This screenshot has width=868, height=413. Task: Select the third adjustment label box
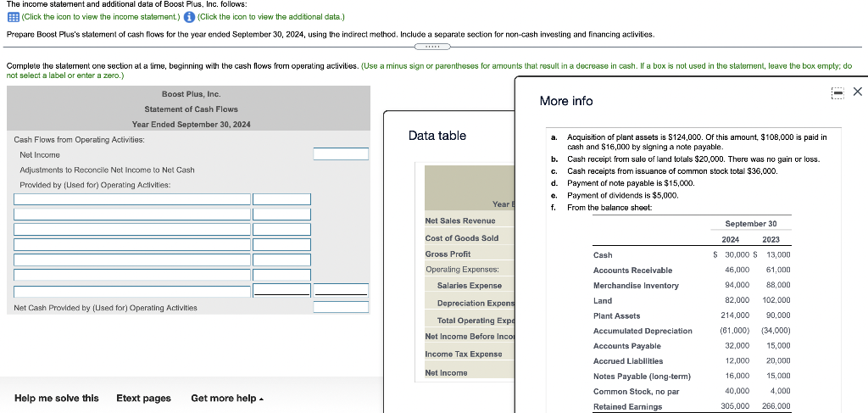(x=132, y=229)
